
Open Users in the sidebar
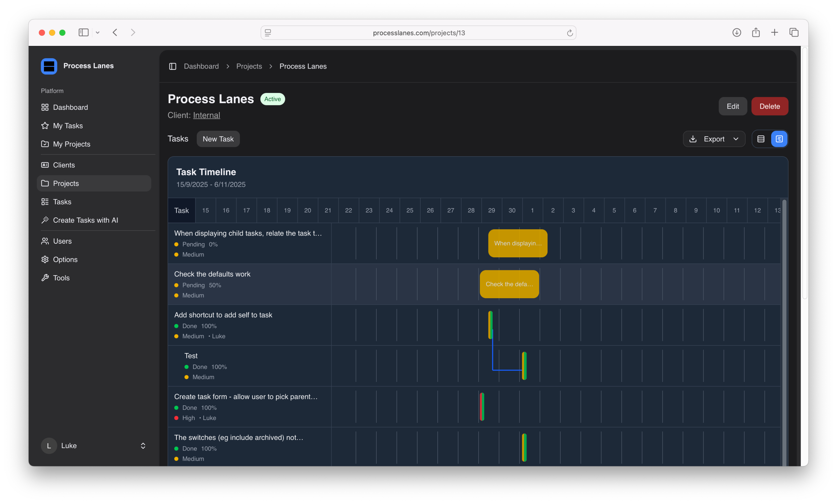coord(62,241)
